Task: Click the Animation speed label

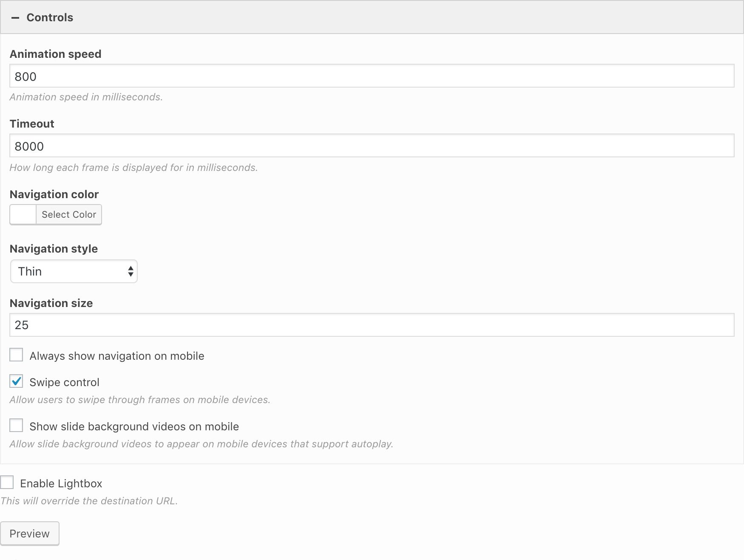Action: coord(56,54)
